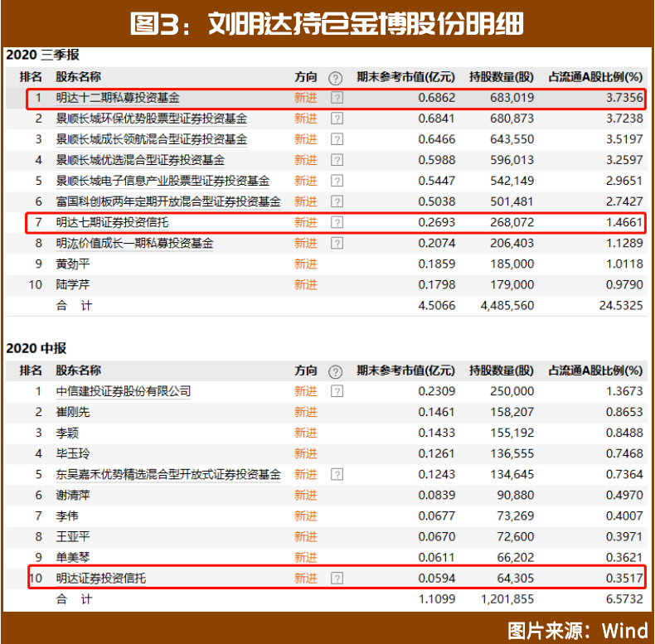This screenshot has height=644, width=655.
Task: Select the 2020 三季报 section heading
Action: (43, 56)
